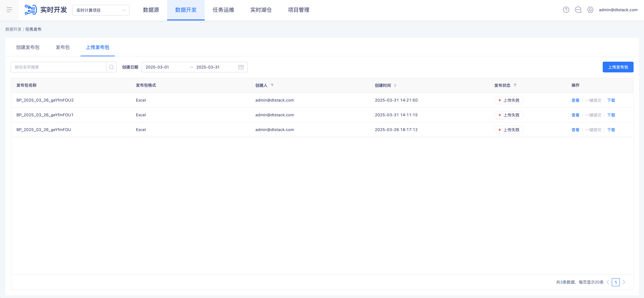Click 下载 for BP_2025_03_26_geYfmFOU2

click(611, 100)
